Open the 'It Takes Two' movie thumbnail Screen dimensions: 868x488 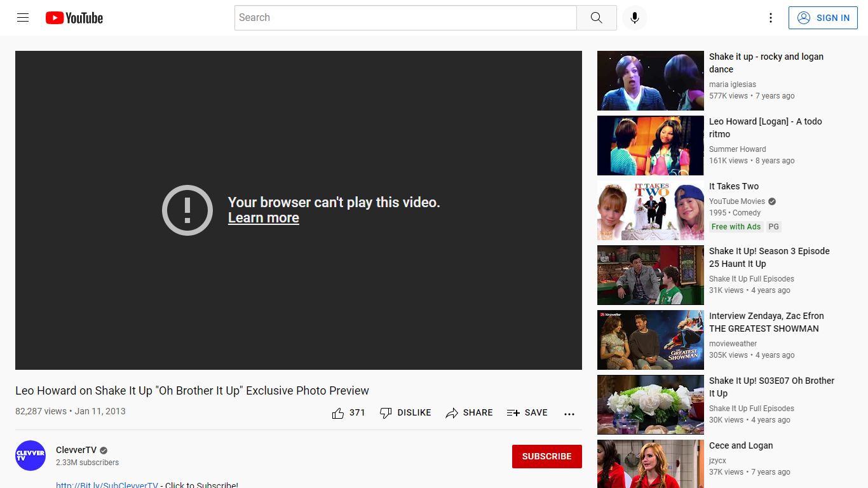tap(651, 210)
